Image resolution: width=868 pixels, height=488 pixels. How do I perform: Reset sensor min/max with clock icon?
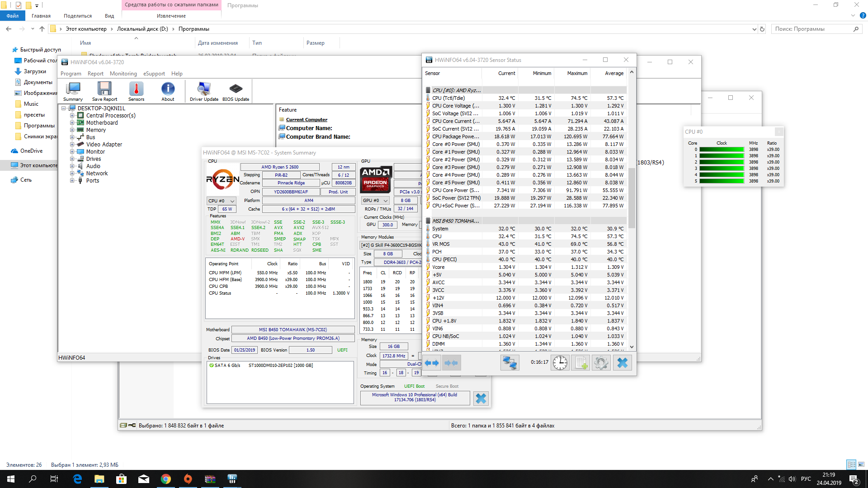[560, 363]
